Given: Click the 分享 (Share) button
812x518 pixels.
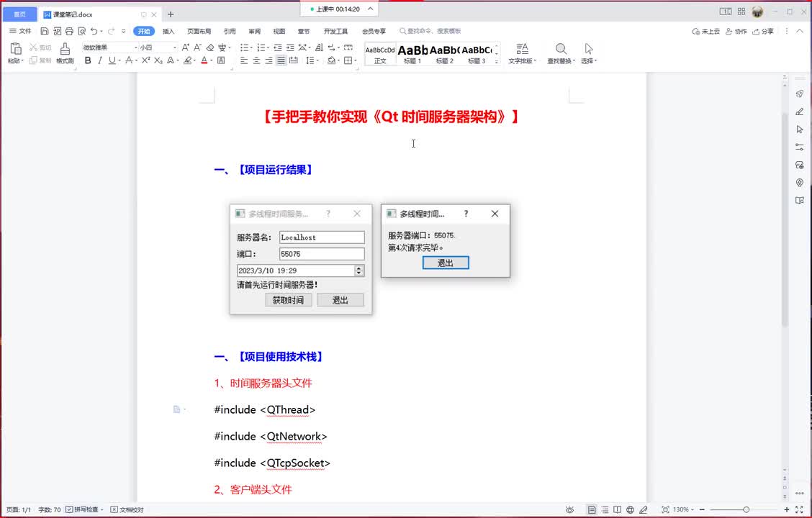Looking at the screenshot, I should [763, 31].
